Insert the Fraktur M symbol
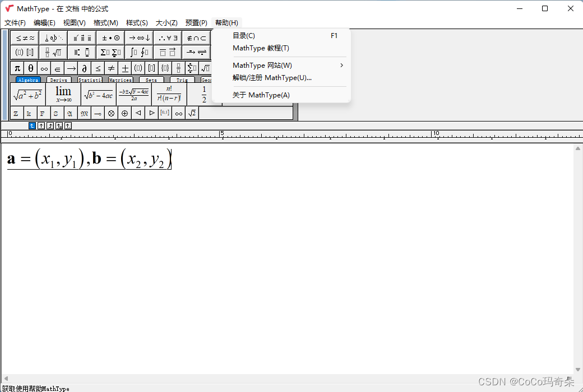The width and height of the screenshot is (583, 392). pyautogui.click(x=85, y=113)
